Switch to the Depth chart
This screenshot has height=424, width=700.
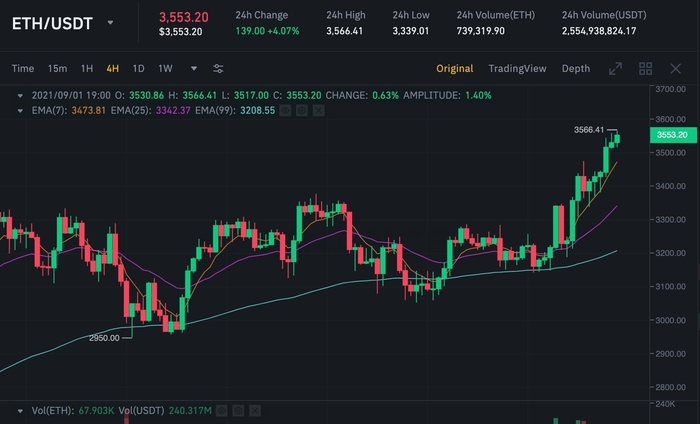pos(575,68)
